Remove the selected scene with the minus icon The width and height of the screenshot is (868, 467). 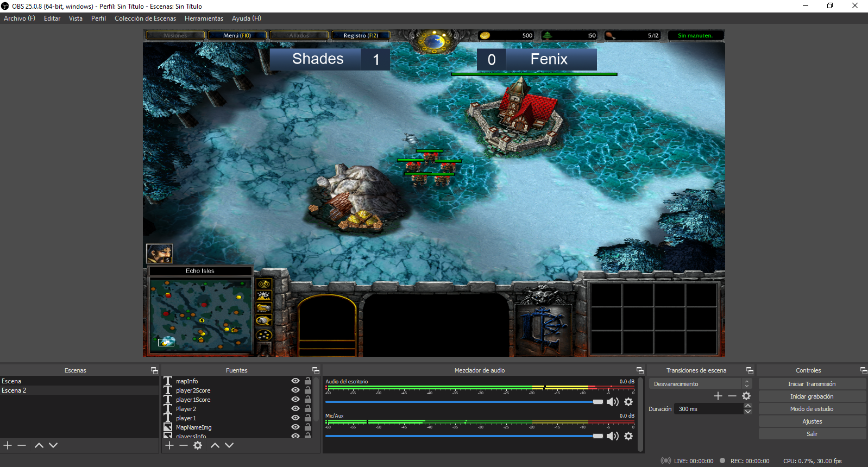[x=22, y=445]
